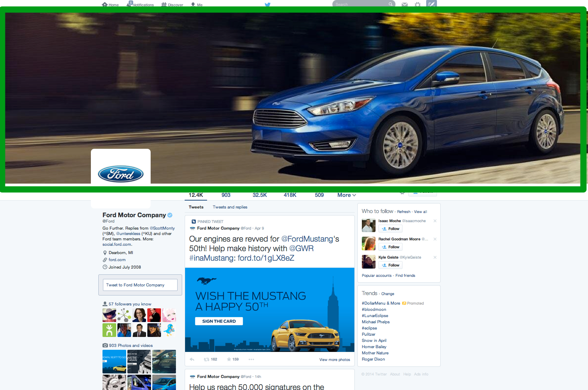Viewport: 588px width, 390px height.
Task: Click View more photos link
Action: (x=334, y=360)
